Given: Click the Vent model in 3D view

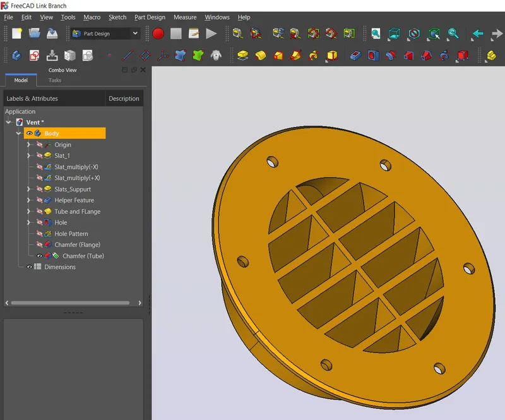Looking at the screenshot, I should (x=353, y=267).
